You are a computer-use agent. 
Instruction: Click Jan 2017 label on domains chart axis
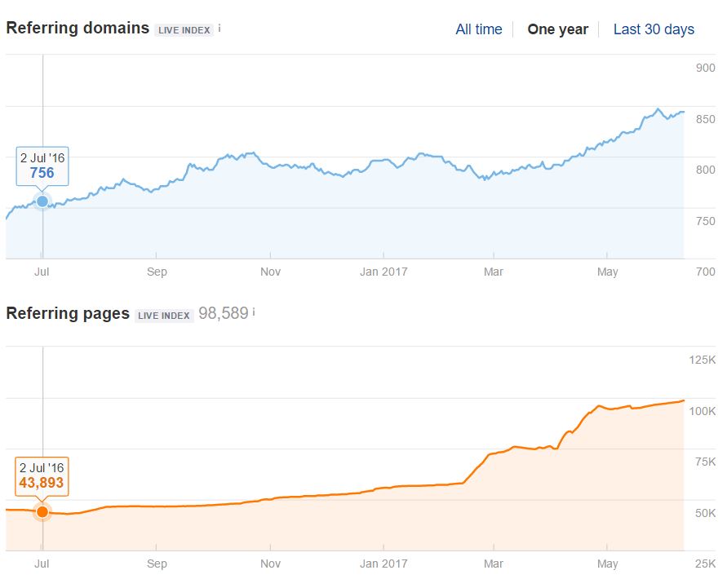coord(383,272)
